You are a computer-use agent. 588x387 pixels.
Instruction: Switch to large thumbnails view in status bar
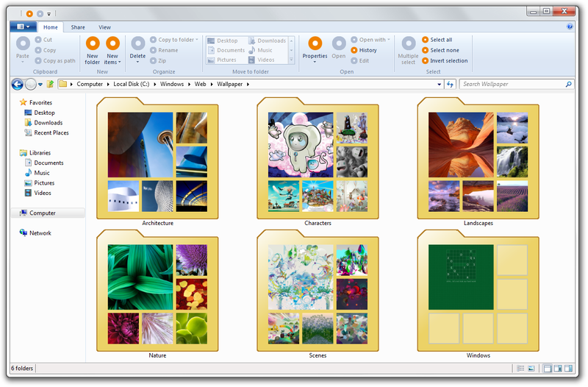(x=530, y=368)
